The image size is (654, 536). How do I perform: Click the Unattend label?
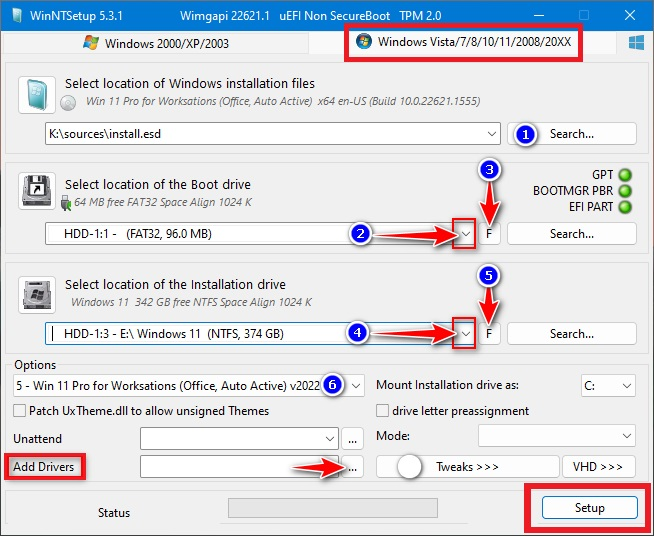[x=38, y=439]
